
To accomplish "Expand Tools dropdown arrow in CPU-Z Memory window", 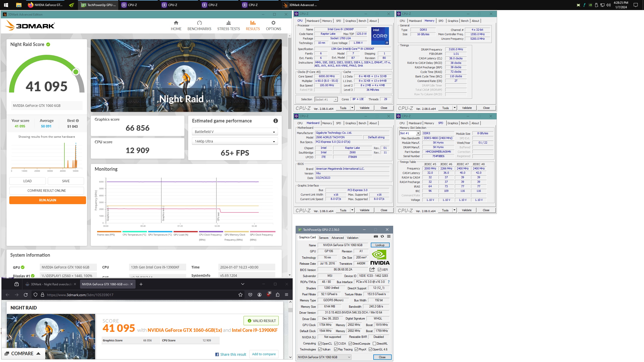I will [455, 108].
